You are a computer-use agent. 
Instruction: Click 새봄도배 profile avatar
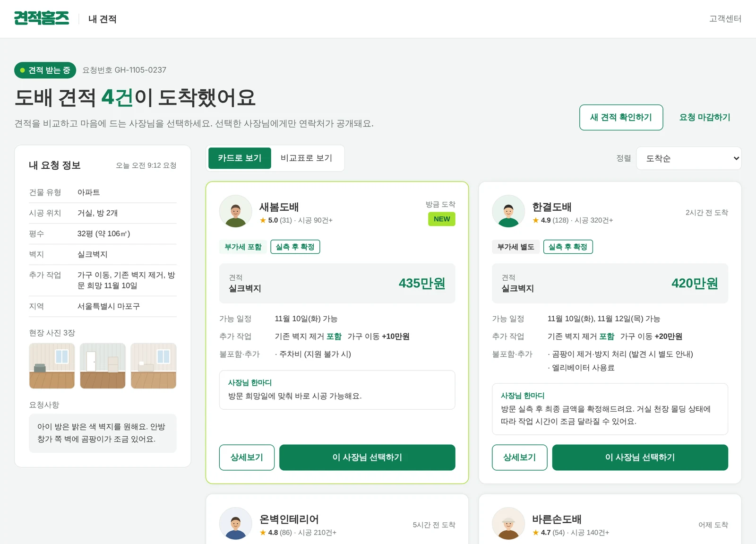[235, 211]
